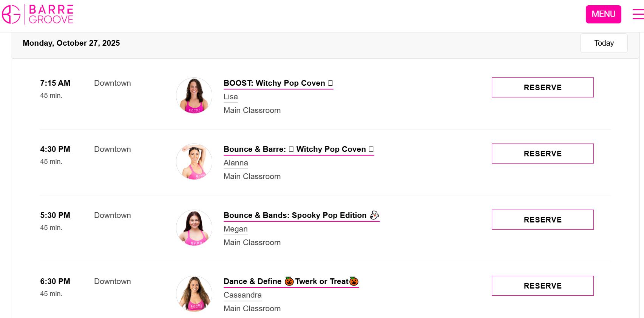Click Alanna's instructor photo

pos(194,162)
